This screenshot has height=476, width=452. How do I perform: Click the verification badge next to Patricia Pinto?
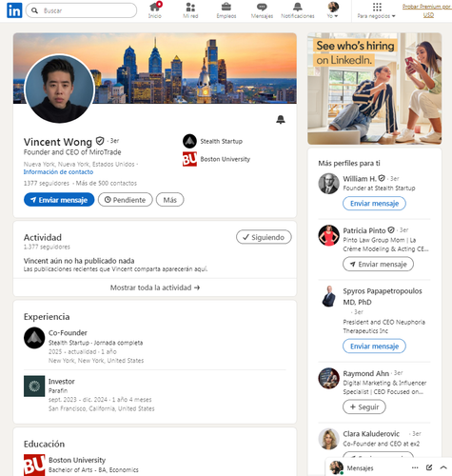391,230
